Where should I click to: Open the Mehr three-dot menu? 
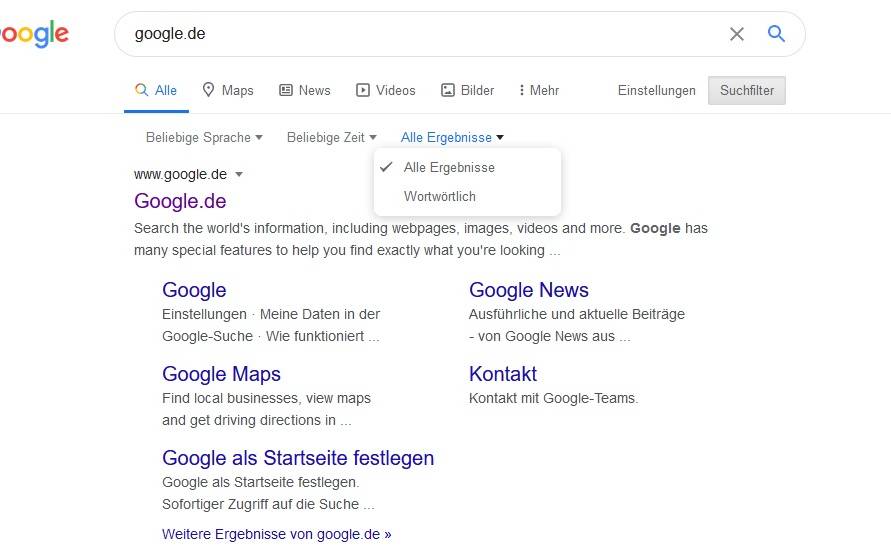[538, 90]
